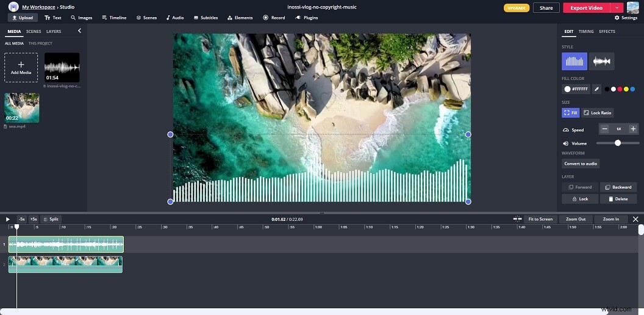Play the timeline preview
The height and width of the screenshot is (315, 644).
coord(8,219)
